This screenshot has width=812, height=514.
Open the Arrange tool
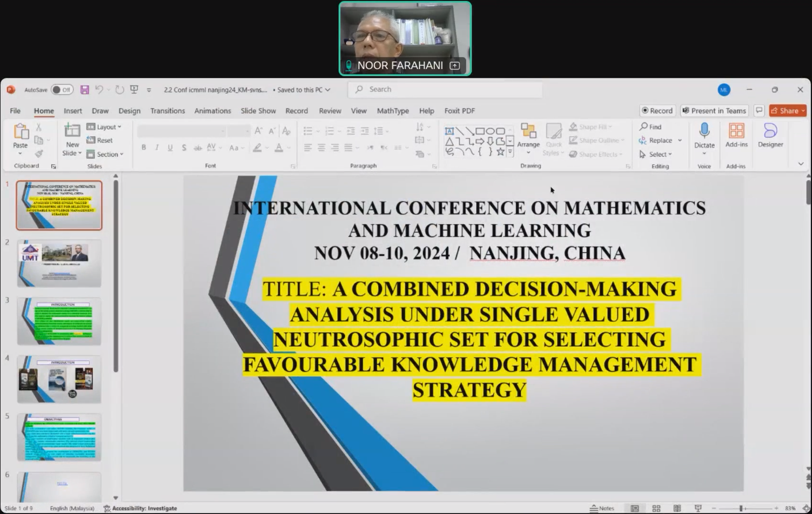click(x=528, y=135)
